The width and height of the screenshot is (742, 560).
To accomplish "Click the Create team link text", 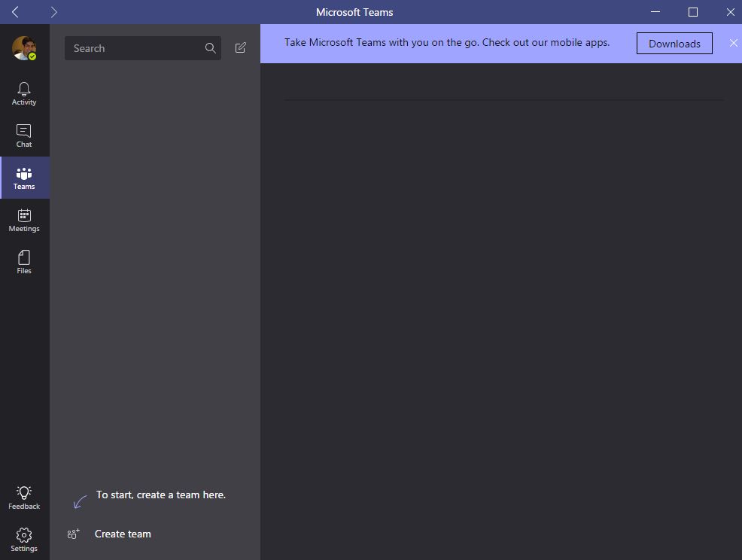I will (123, 534).
